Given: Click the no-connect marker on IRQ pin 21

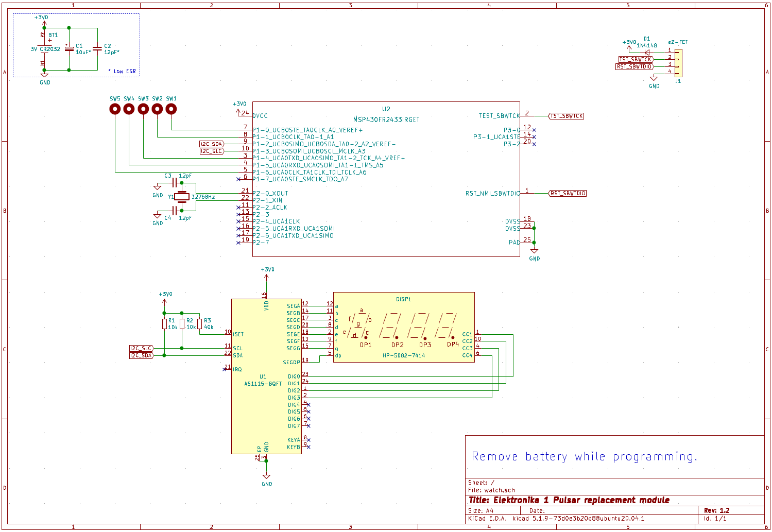Looking at the screenshot, I should pyautogui.click(x=224, y=369).
